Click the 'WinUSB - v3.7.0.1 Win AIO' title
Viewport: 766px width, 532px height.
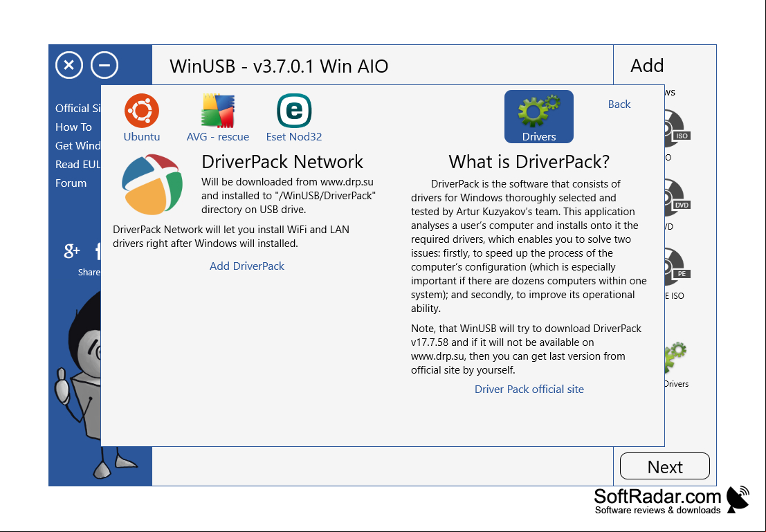pyautogui.click(x=279, y=66)
